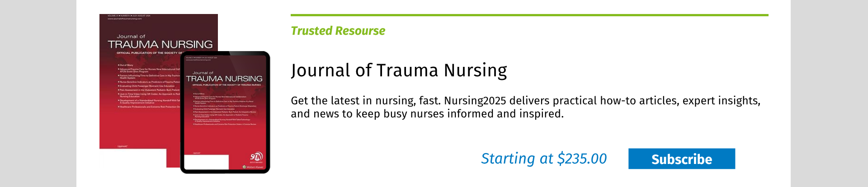The width and height of the screenshot is (868, 187).
Task: Click the white mailing label on tablet cover
Action: 206,162
